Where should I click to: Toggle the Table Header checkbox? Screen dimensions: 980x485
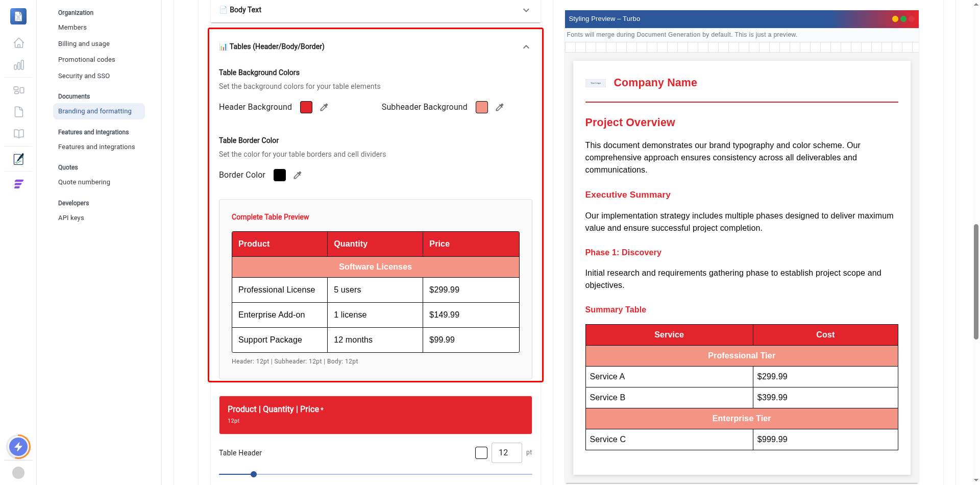pos(481,453)
